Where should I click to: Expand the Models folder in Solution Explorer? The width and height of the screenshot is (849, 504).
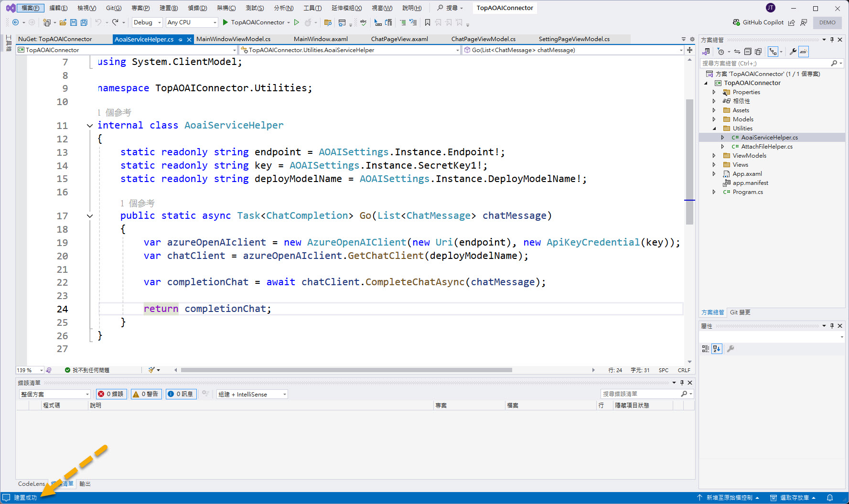(714, 119)
